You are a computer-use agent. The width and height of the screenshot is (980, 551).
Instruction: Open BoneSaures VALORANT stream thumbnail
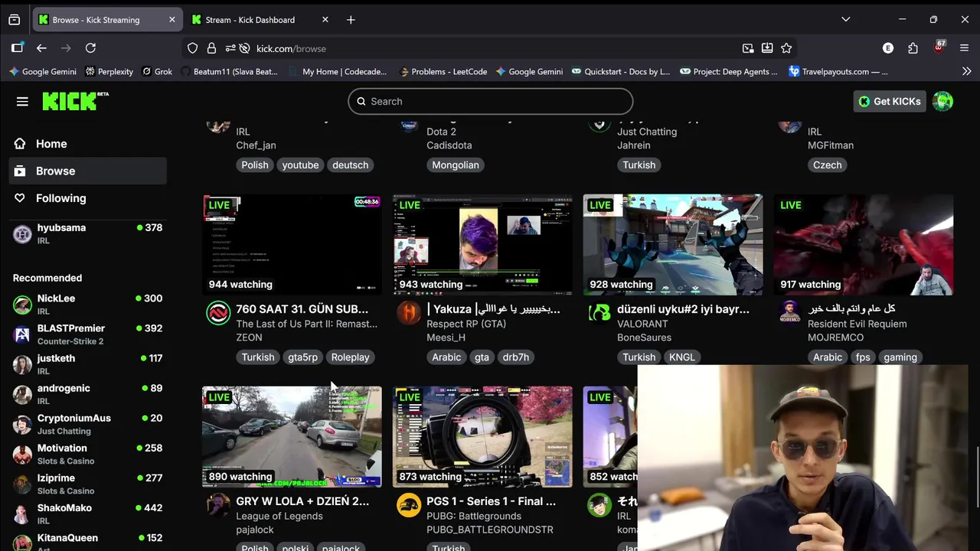coord(673,245)
